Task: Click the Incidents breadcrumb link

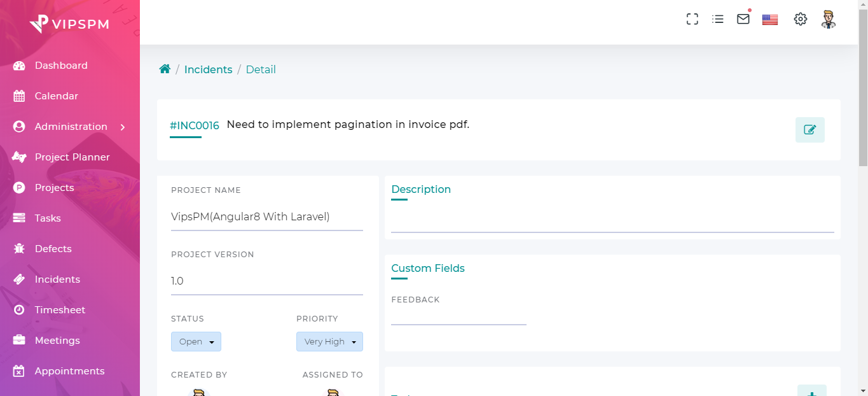Action: point(208,69)
